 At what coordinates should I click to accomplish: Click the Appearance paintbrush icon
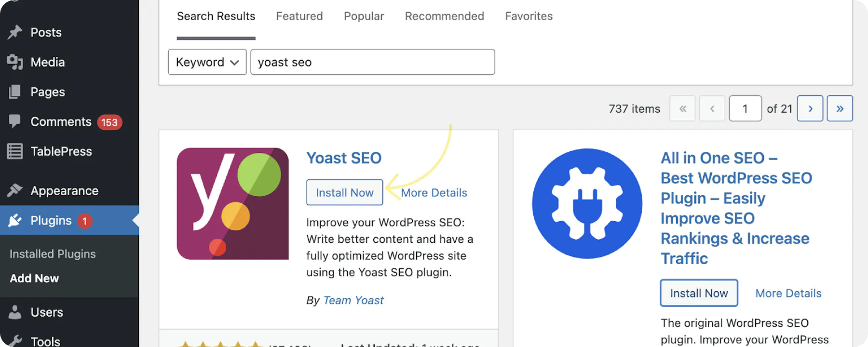[x=15, y=191]
